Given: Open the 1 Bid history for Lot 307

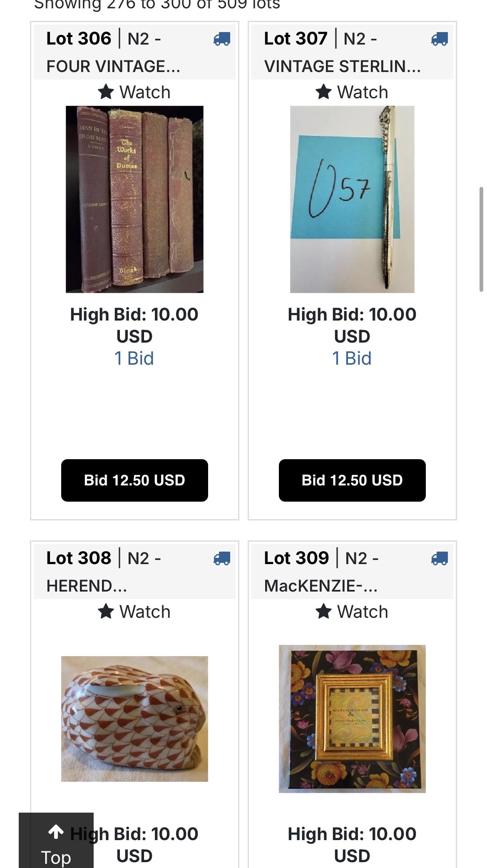Looking at the screenshot, I should click(352, 358).
